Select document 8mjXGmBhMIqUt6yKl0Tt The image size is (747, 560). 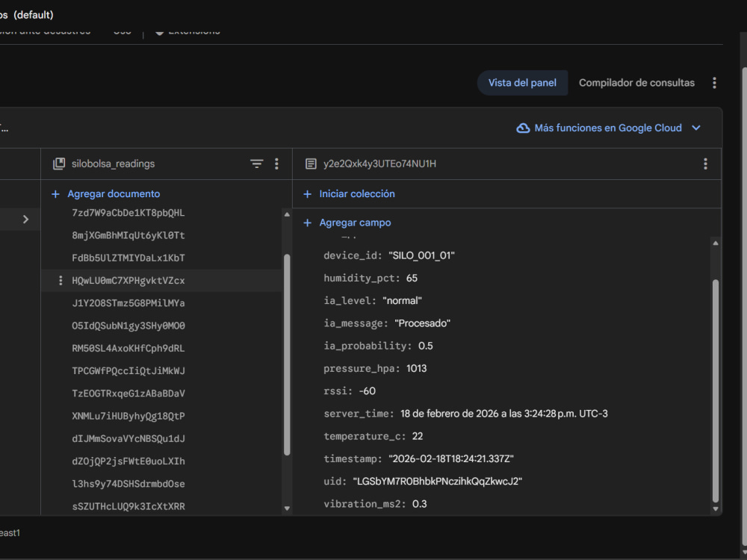[x=128, y=235]
